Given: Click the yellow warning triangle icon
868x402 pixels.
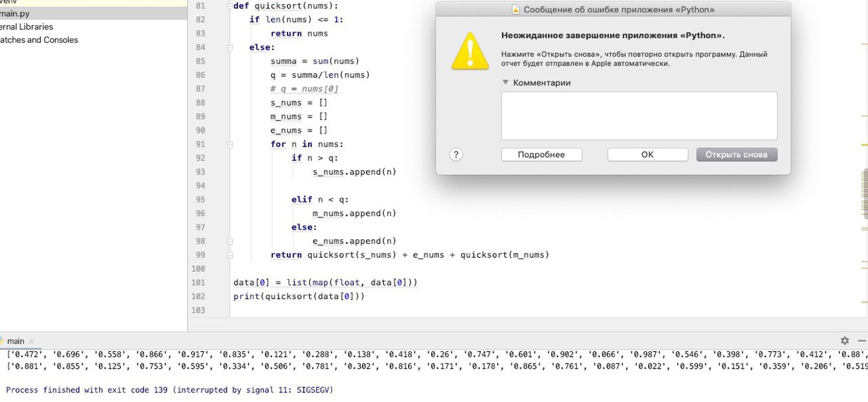Looking at the screenshot, I should [x=470, y=51].
